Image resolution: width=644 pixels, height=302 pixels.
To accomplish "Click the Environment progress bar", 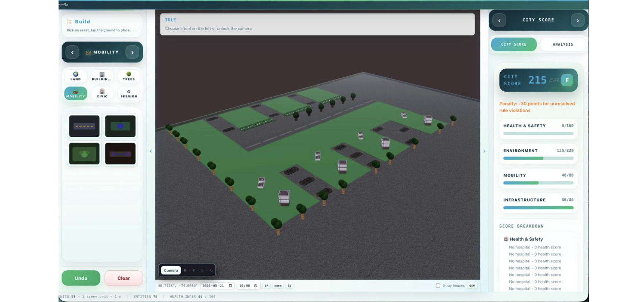I will coord(538,158).
